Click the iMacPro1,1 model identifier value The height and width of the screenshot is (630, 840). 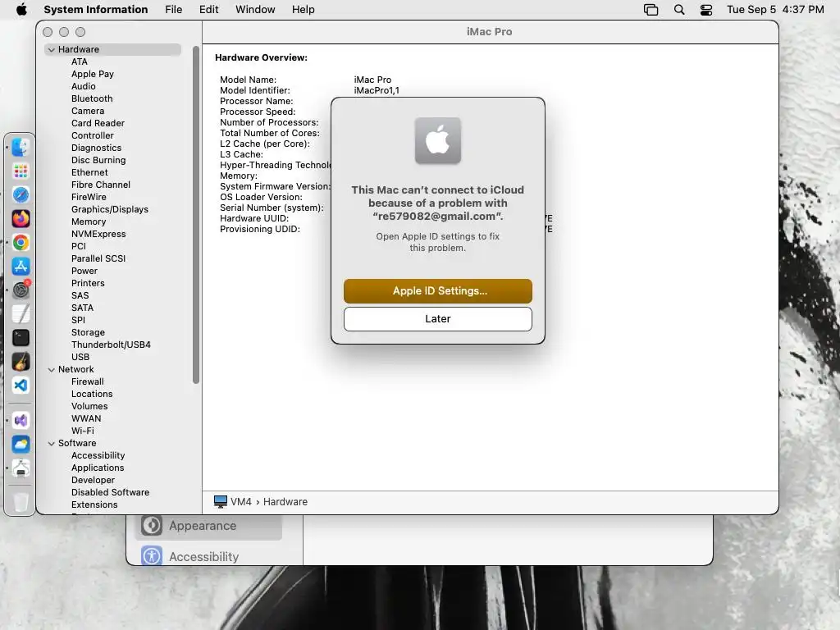(376, 90)
